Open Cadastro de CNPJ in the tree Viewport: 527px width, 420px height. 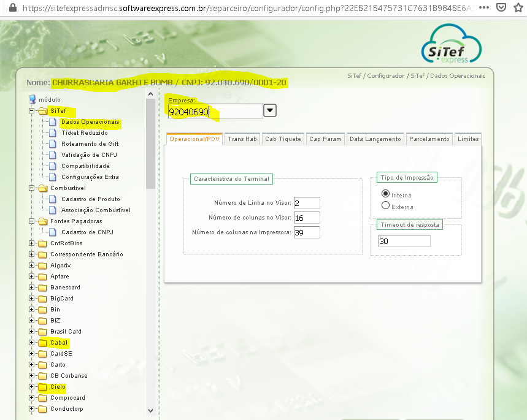tap(87, 232)
